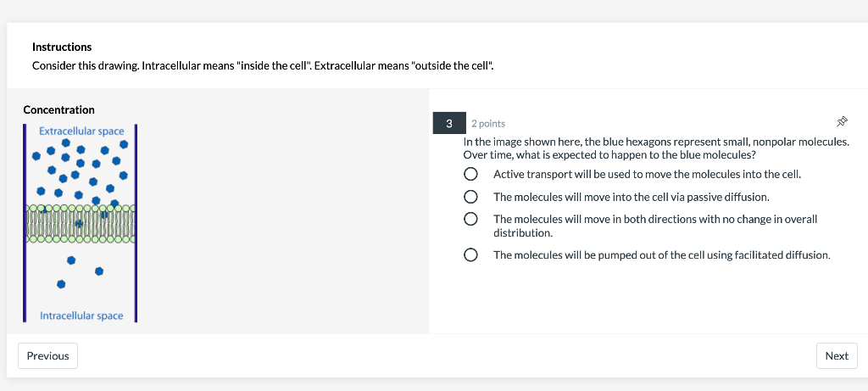868x391 pixels.
Task: Click the 'Intracellular space' label in the drawing
Action: (81, 316)
